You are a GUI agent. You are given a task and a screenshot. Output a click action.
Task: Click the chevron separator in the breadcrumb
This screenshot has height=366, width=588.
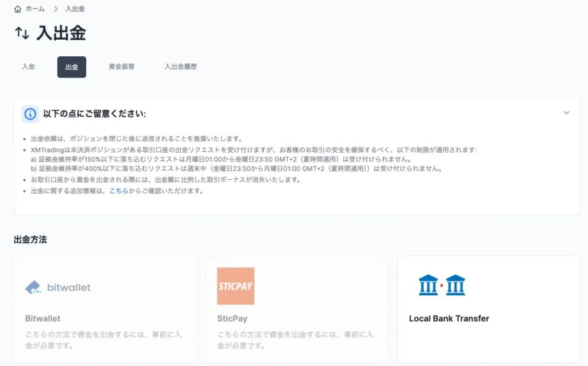[x=55, y=9]
